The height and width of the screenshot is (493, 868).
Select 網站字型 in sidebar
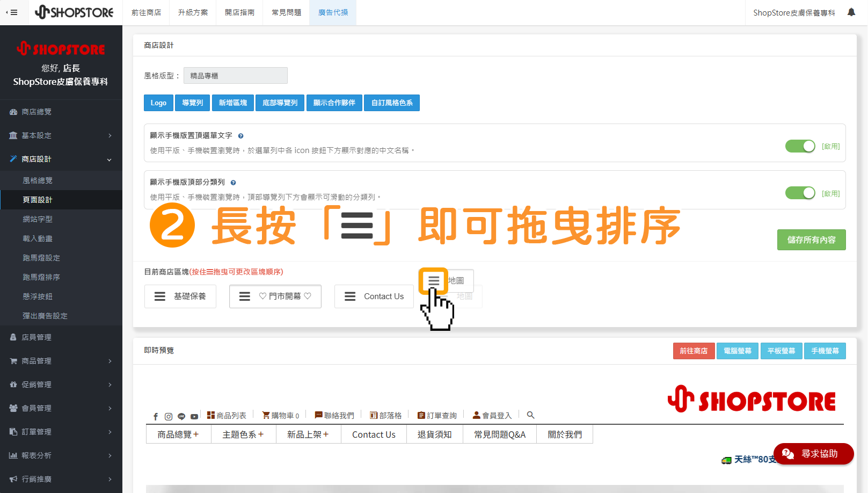click(x=61, y=219)
